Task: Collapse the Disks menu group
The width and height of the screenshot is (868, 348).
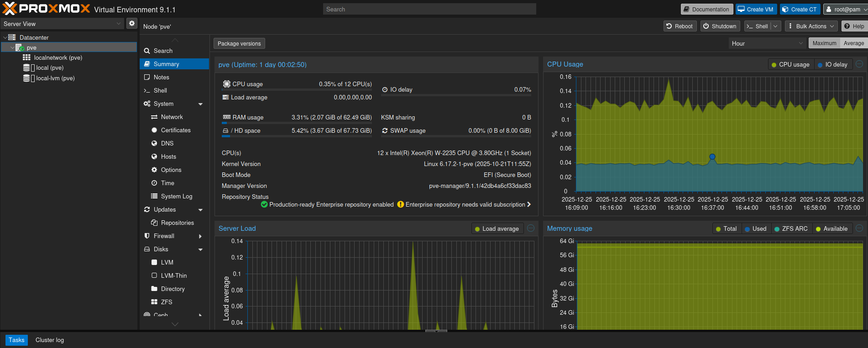Action: pos(200,249)
